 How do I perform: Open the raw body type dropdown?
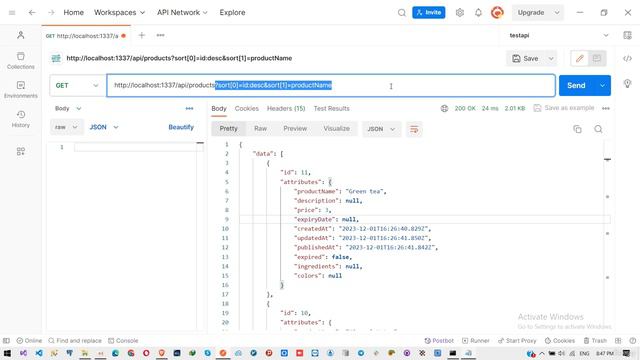pyautogui.click(x=67, y=127)
